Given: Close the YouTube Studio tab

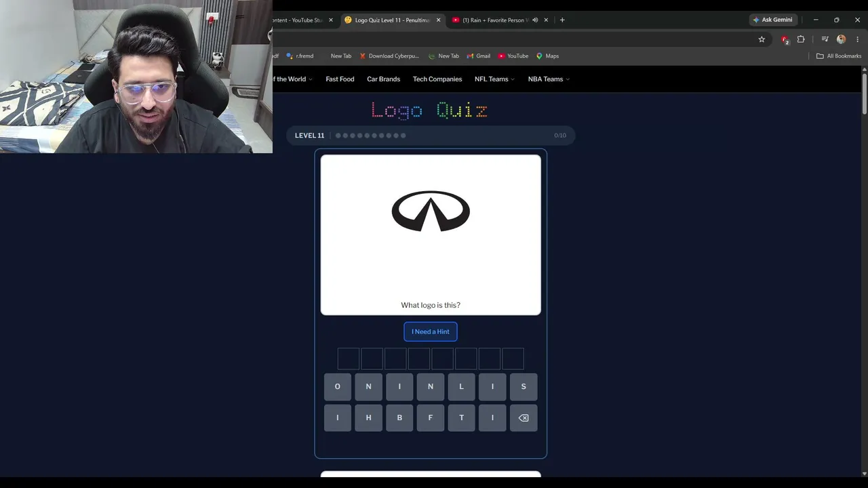Looking at the screenshot, I should point(331,20).
